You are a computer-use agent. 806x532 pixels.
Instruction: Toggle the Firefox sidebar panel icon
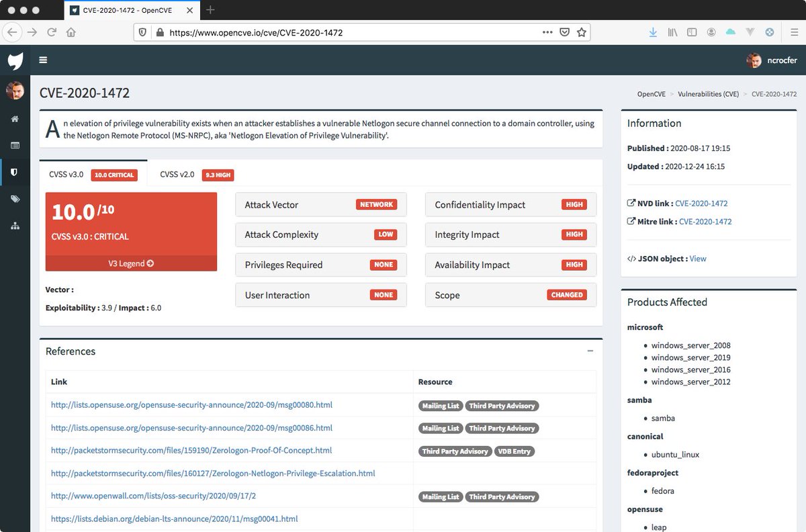[692, 32]
